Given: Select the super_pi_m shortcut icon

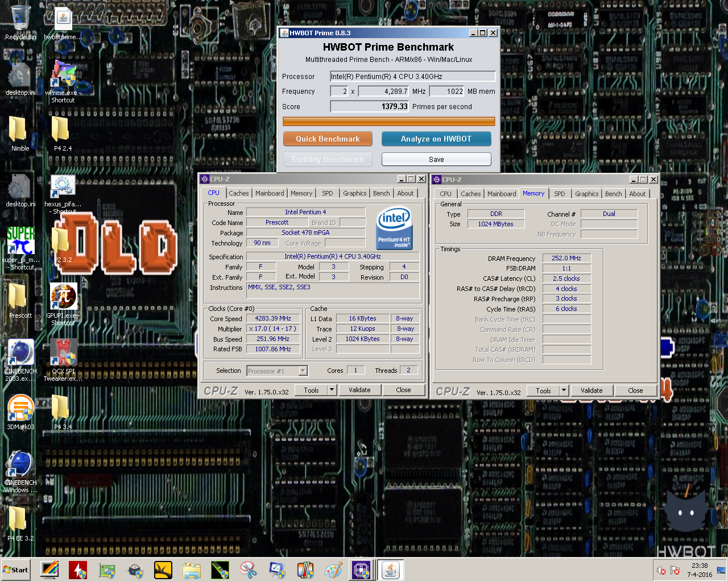Looking at the screenshot, I should (x=21, y=247).
